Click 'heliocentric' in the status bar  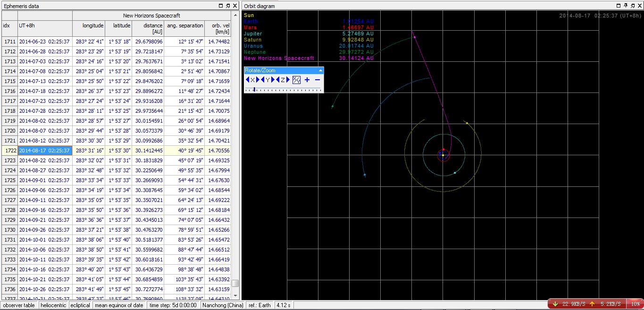[x=53, y=305]
